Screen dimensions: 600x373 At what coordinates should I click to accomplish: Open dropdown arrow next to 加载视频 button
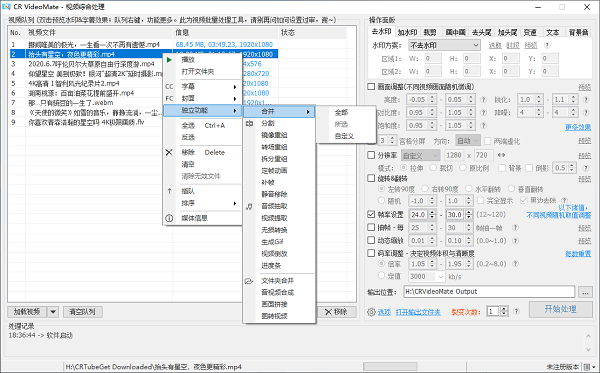click(53, 312)
